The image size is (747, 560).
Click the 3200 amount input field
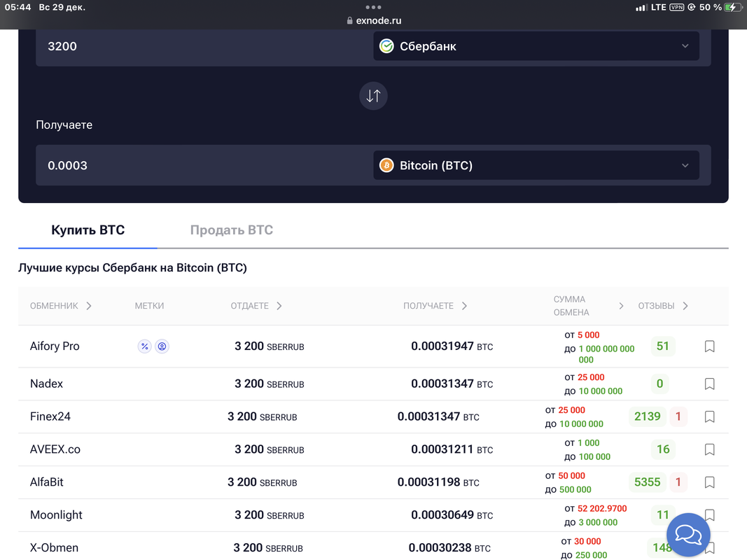pos(204,46)
